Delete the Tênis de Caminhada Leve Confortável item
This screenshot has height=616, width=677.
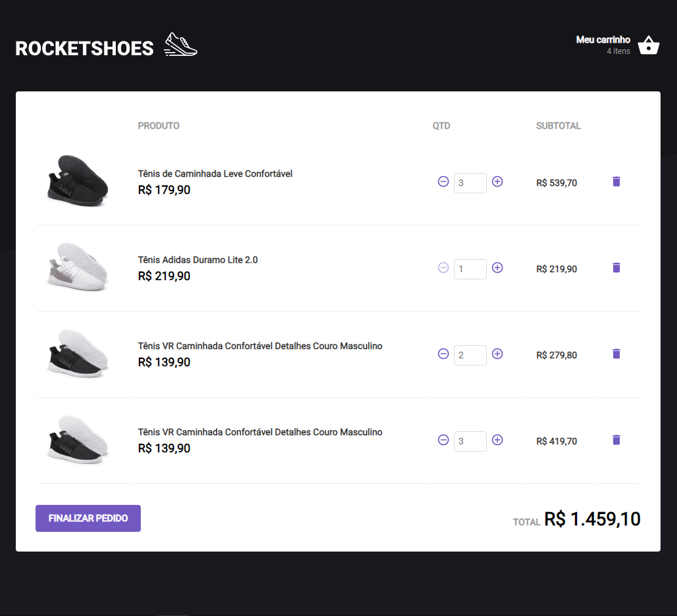coord(616,181)
